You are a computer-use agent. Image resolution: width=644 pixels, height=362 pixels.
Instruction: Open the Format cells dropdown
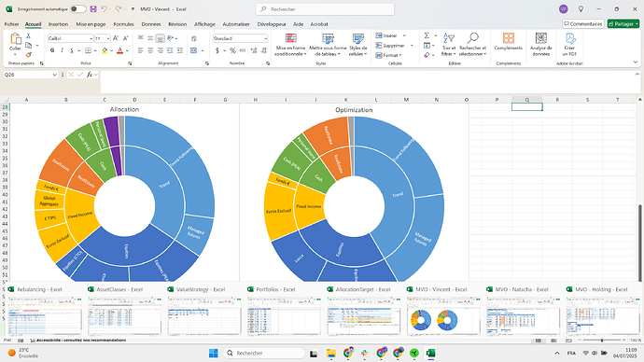coord(388,55)
